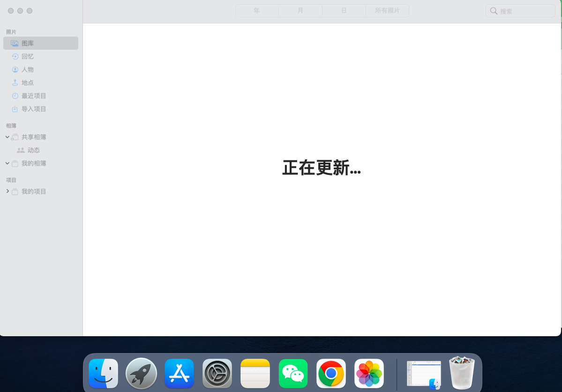Click the 搜索 search field
This screenshot has width=562, height=392.
520,10
